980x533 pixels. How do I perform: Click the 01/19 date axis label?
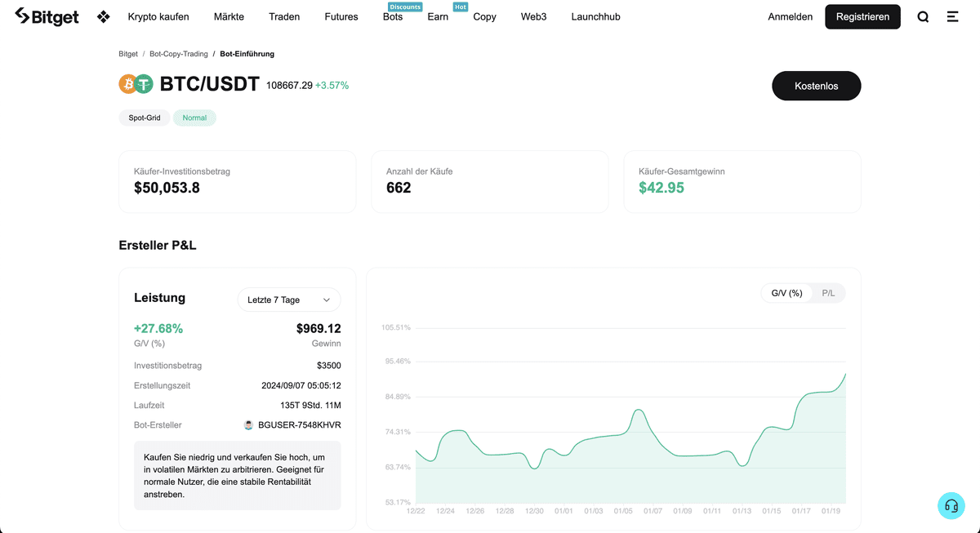point(831,511)
